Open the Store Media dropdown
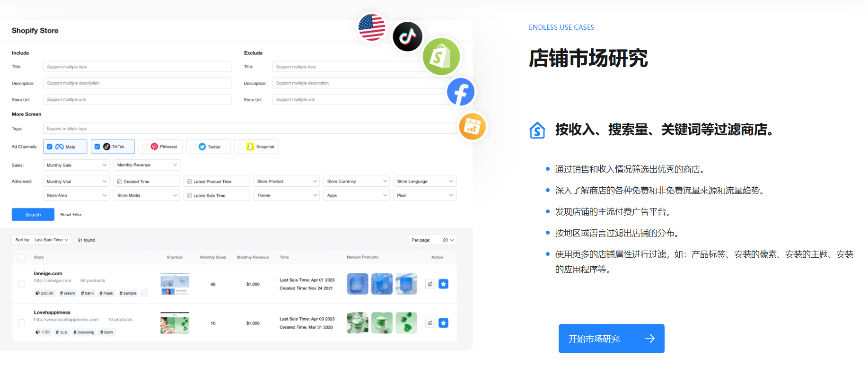Viewport: 868px width, 366px height. tap(147, 195)
